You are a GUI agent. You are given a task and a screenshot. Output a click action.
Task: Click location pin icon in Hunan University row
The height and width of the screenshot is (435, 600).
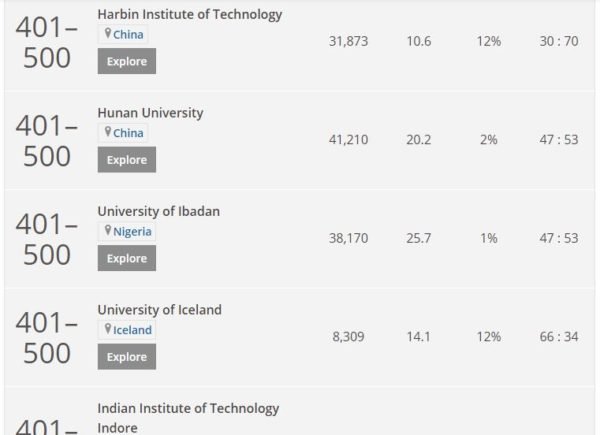107,132
